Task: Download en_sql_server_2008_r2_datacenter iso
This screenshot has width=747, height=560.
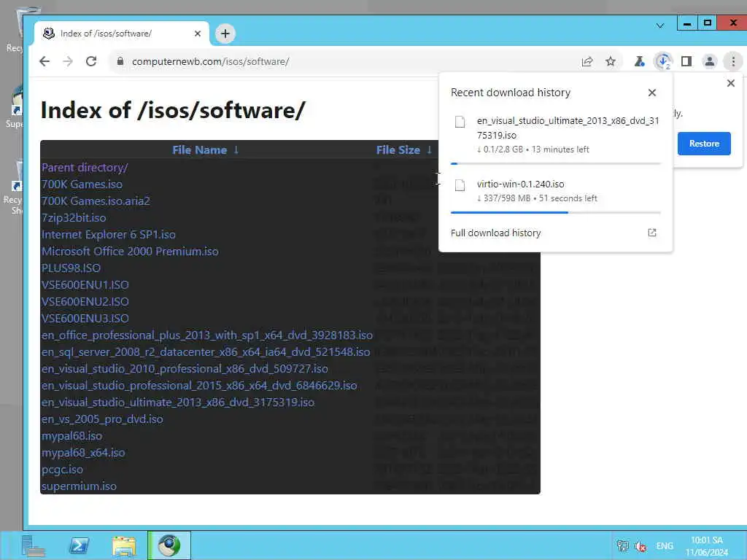Action: (206, 352)
